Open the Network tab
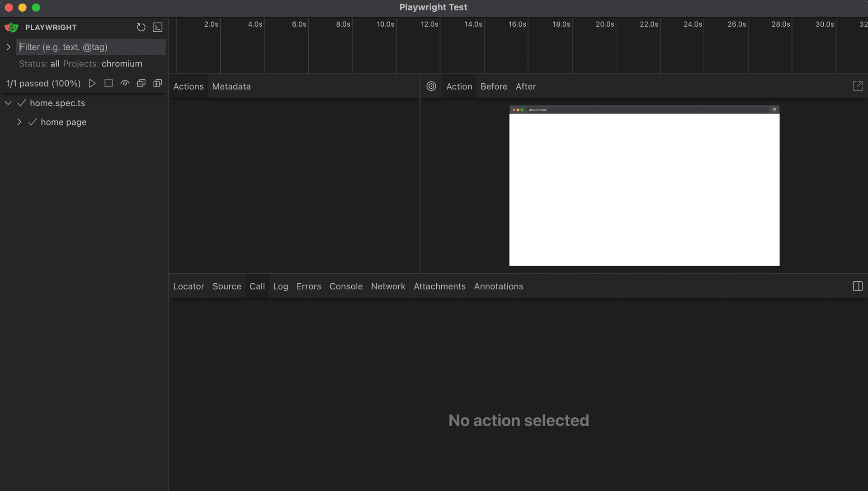Viewport: 868px width, 491px height. [388, 286]
